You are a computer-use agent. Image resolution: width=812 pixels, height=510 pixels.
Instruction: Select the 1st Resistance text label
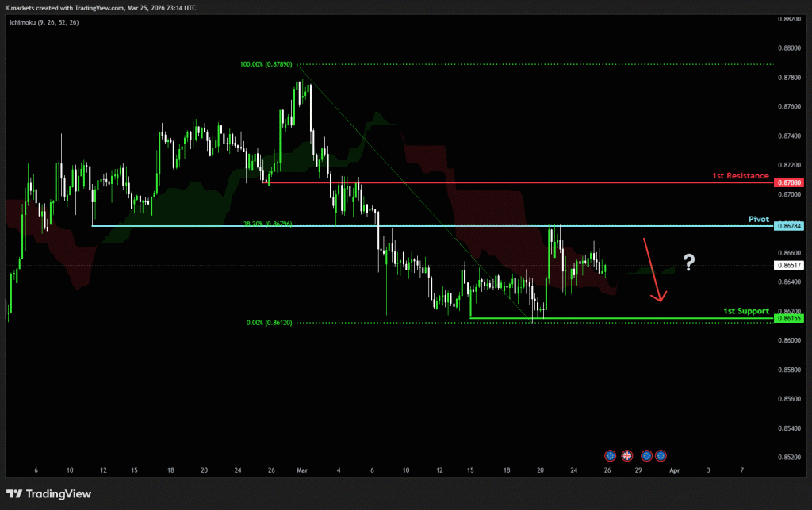click(x=739, y=175)
